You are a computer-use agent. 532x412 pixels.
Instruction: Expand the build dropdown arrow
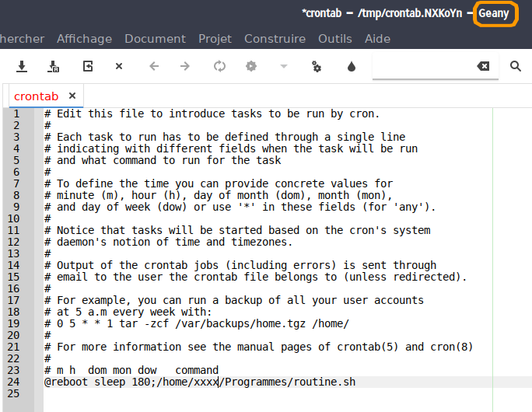coord(284,67)
